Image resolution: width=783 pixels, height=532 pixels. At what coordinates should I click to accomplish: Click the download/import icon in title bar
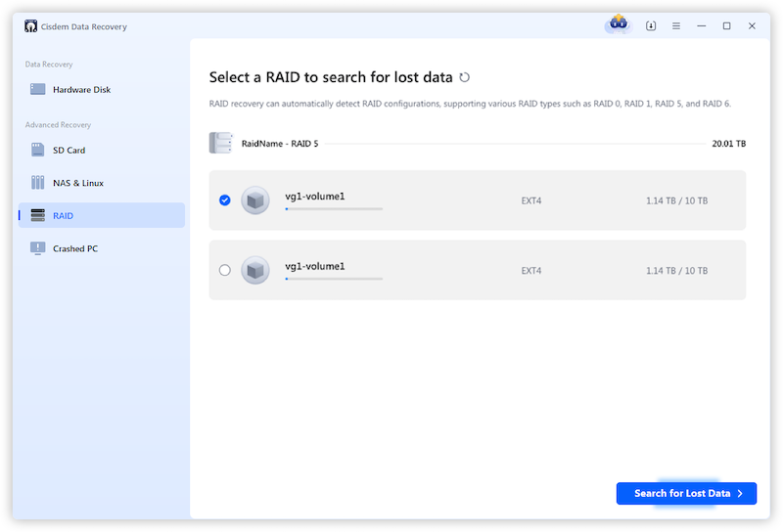(x=651, y=26)
